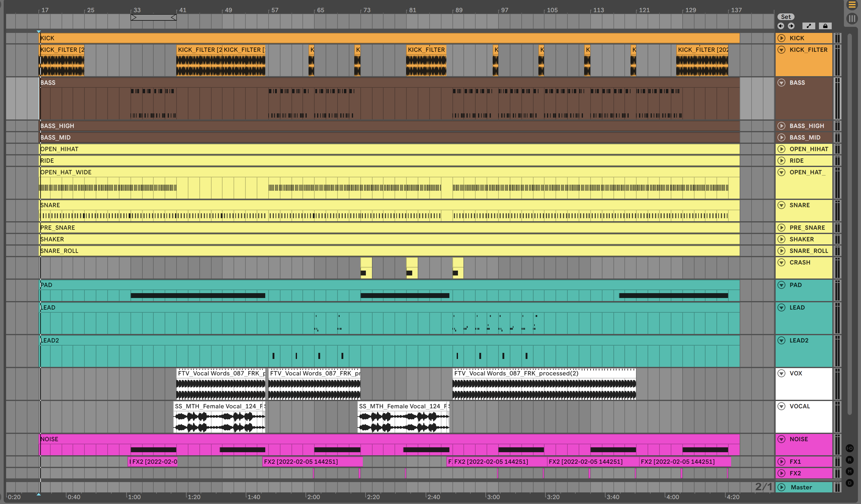Click the 2:00 mark in the time ruler
The height and width of the screenshot is (504, 861).
pyautogui.click(x=313, y=497)
